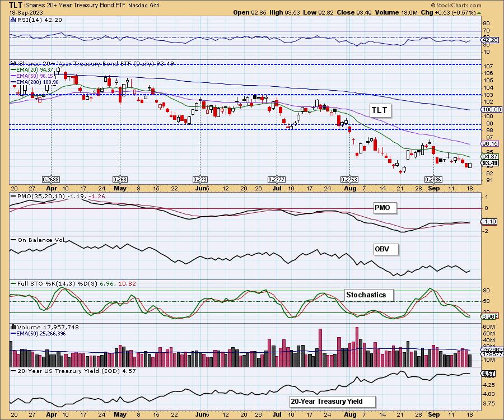Click the Aug label on the bottom date axis
Image resolution: width=504 pixels, height=420 pixels.
350,414
